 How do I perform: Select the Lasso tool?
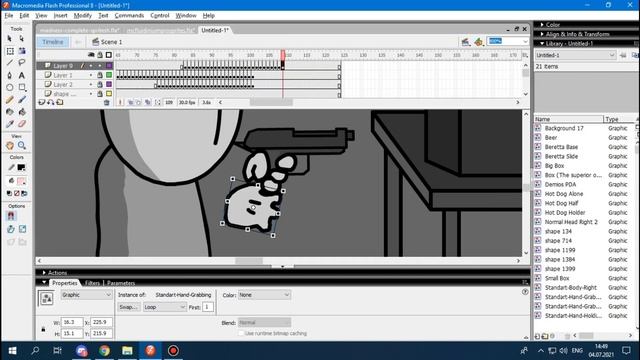pyautogui.click(x=22, y=63)
